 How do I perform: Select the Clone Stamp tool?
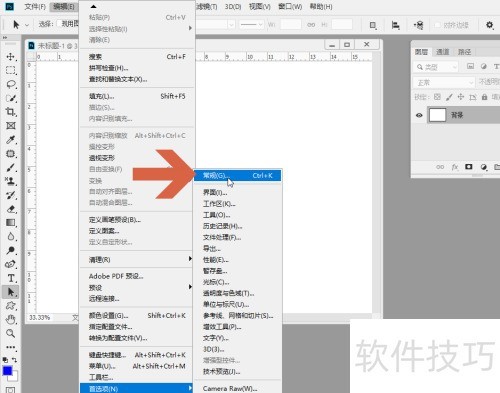pos(11,181)
